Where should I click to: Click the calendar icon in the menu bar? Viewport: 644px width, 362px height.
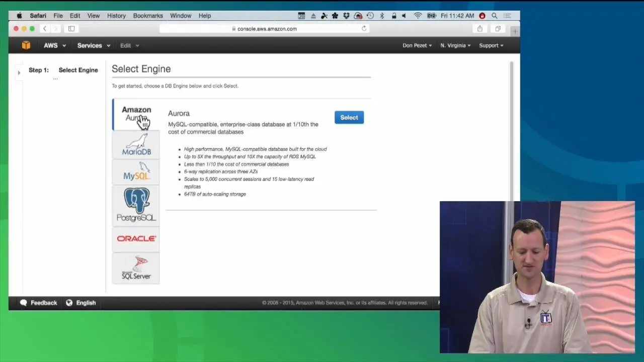(x=301, y=16)
